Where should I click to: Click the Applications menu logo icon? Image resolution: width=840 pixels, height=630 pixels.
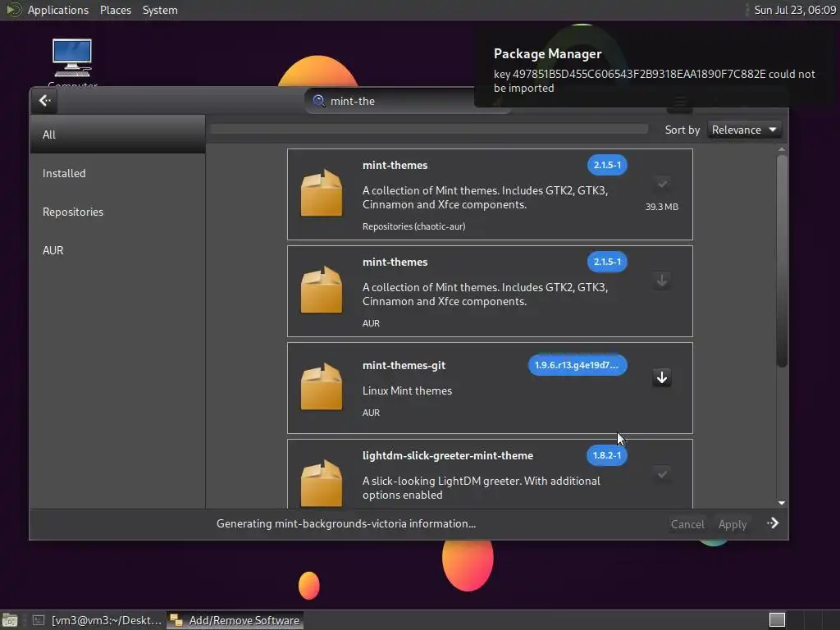(x=13, y=10)
